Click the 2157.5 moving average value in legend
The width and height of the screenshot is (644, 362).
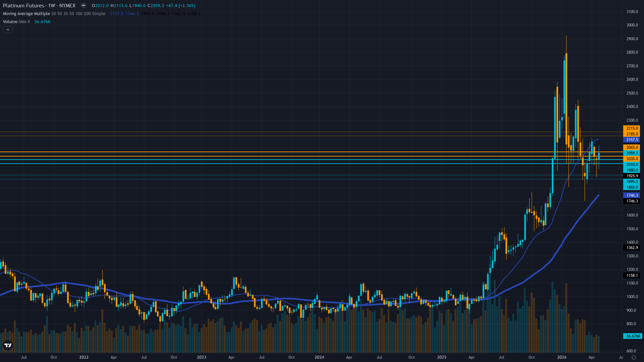[x=117, y=14]
